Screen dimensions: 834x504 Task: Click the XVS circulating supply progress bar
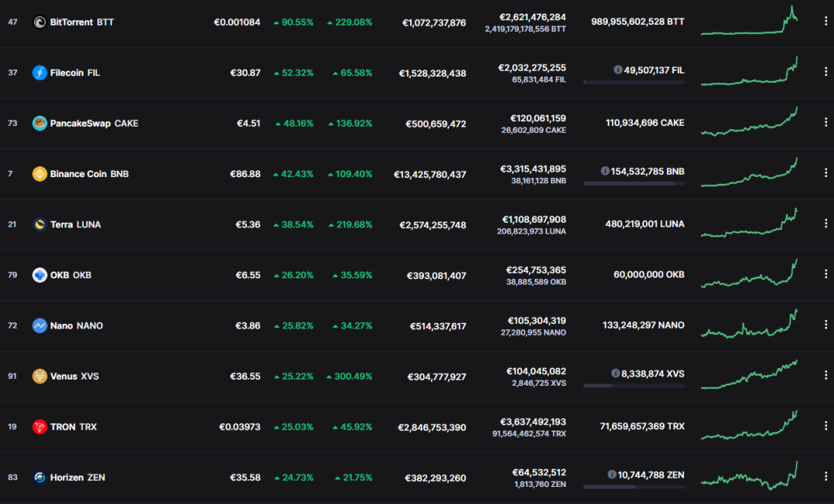(x=634, y=386)
